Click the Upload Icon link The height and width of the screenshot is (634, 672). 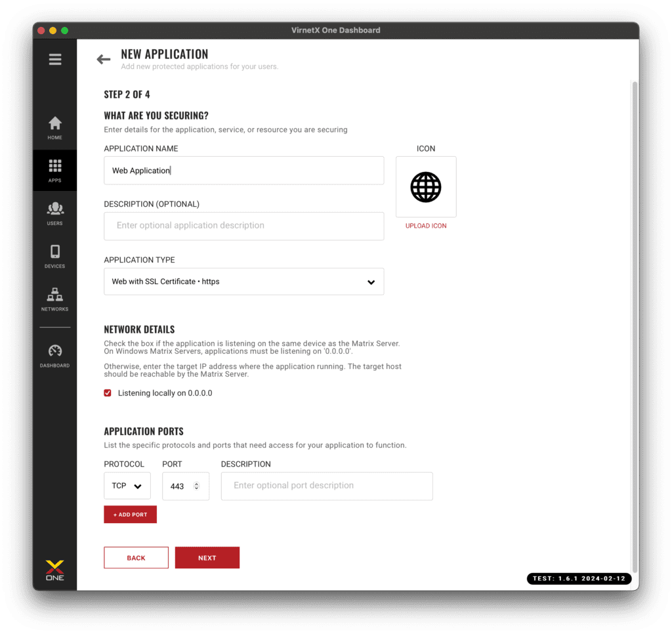[x=425, y=226]
